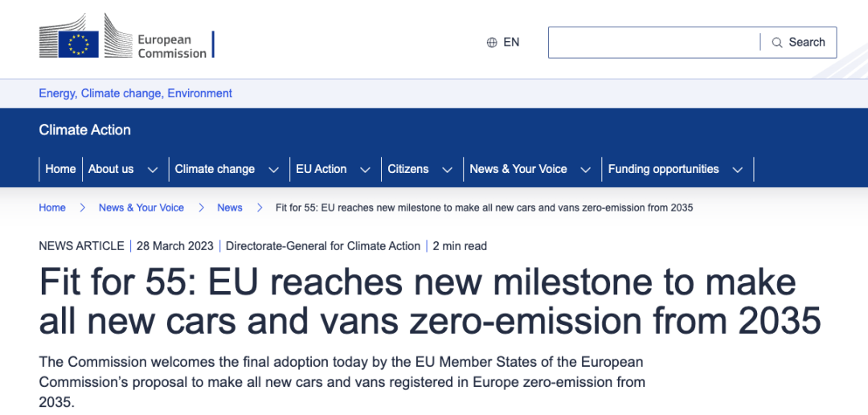Go to News breadcrumb link
The image size is (868, 415).
point(230,207)
